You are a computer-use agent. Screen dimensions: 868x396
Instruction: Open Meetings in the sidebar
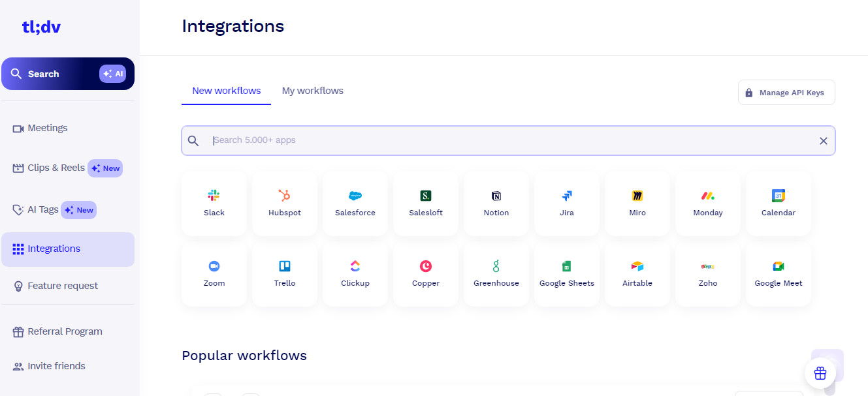(68, 128)
